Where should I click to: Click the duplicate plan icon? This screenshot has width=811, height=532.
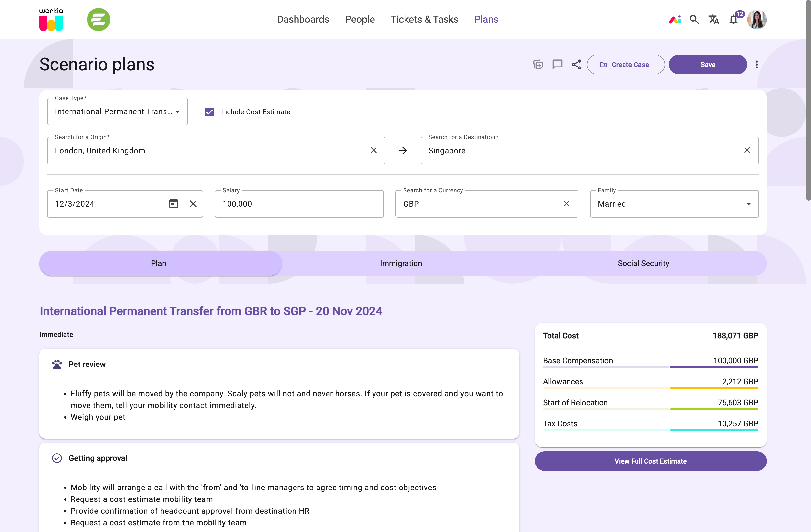coord(538,64)
